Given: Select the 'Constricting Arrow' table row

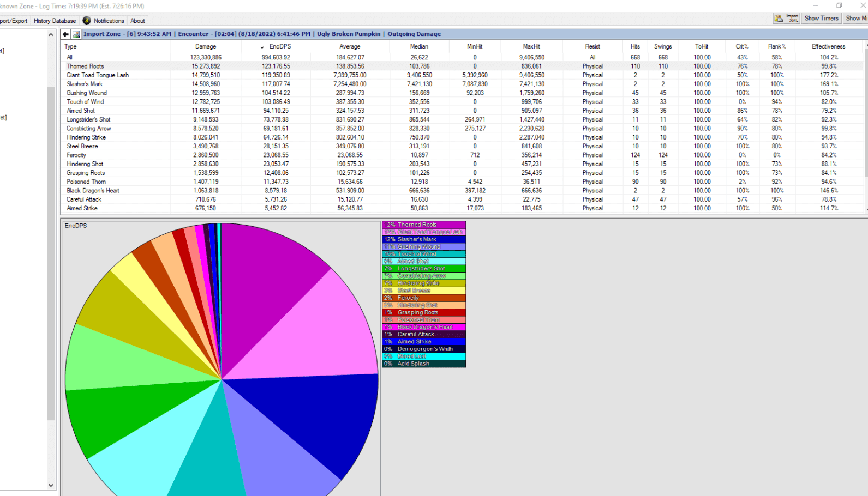Looking at the screenshot, I should coord(463,129).
